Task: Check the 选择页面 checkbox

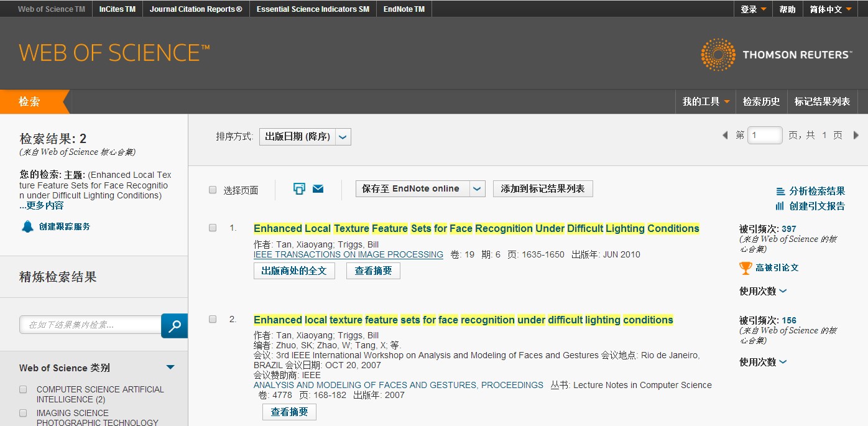Action: [213, 190]
